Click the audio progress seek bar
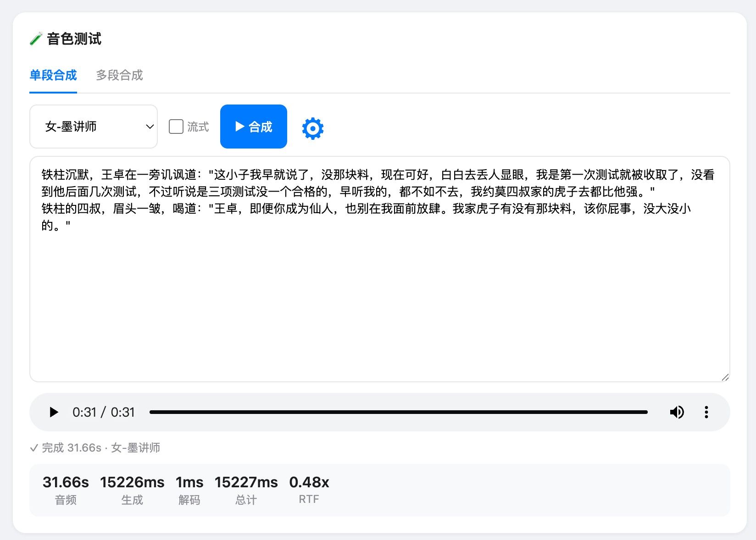 pyautogui.click(x=399, y=412)
